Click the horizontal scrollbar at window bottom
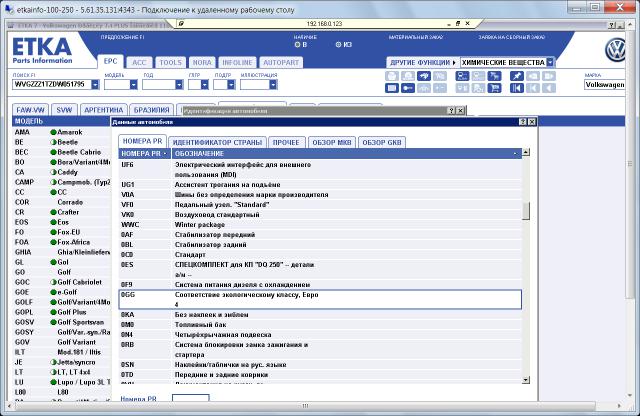This screenshot has height=416, width=640. pyautogui.click(x=305, y=406)
